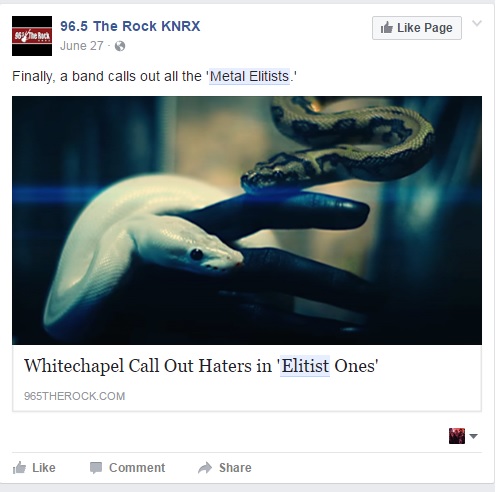
Task: Click the Comment label
Action: (137, 468)
